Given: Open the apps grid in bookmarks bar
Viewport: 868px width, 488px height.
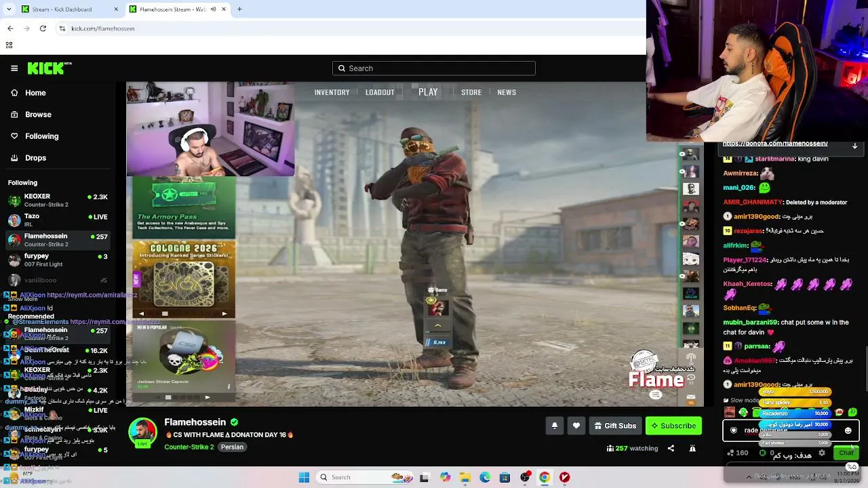Looking at the screenshot, I should pyautogui.click(x=9, y=45).
